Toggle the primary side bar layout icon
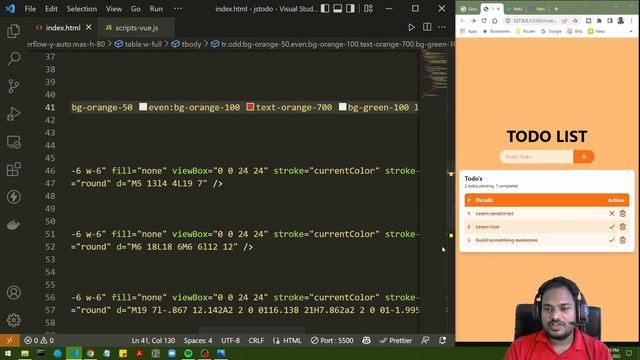This screenshot has width=640, height=360. click(325, 9)
